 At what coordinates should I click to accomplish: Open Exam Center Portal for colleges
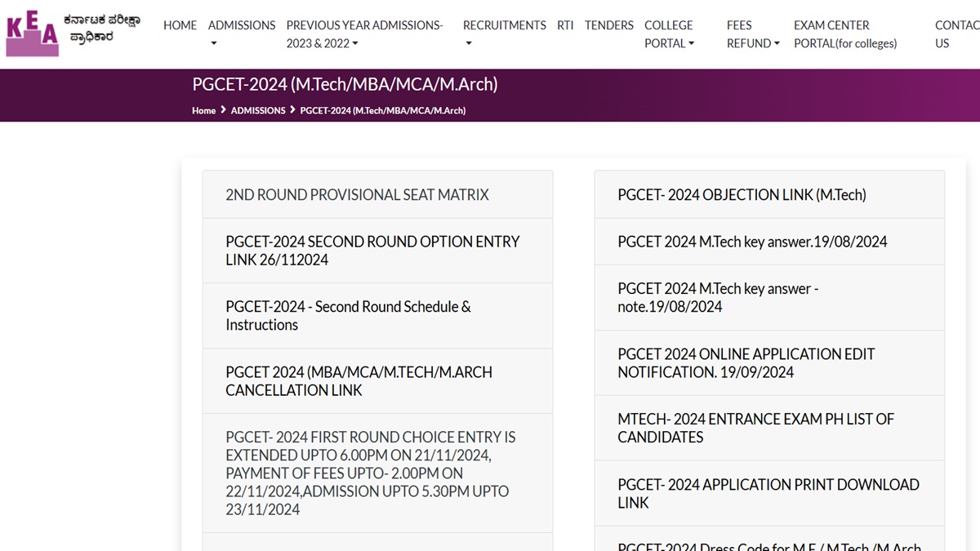pos(844,33)
